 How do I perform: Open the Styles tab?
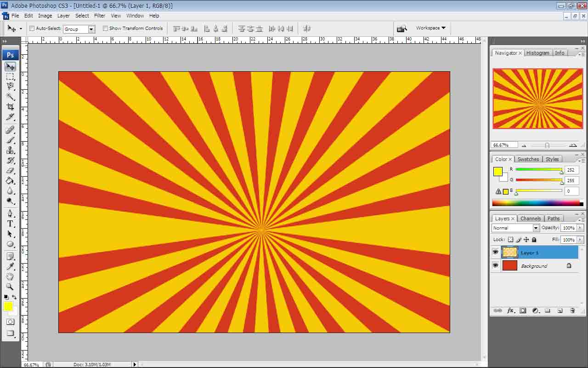[x=552, y=159]
